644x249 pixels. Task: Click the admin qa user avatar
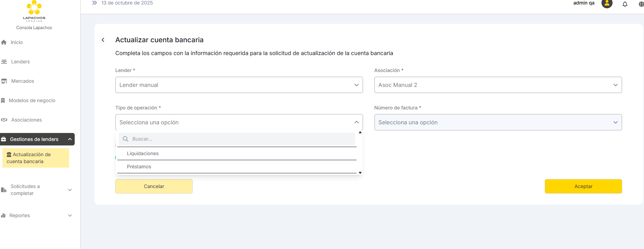[x=607, y=4]
